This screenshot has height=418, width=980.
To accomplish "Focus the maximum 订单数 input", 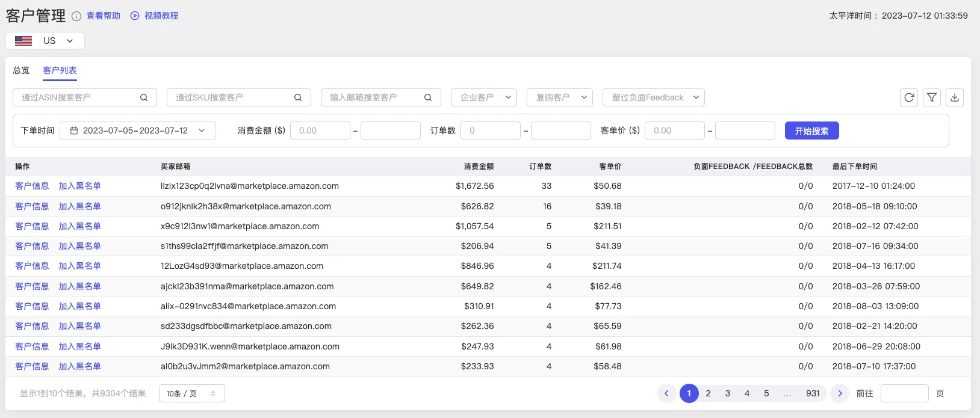I will coord(561,131).
